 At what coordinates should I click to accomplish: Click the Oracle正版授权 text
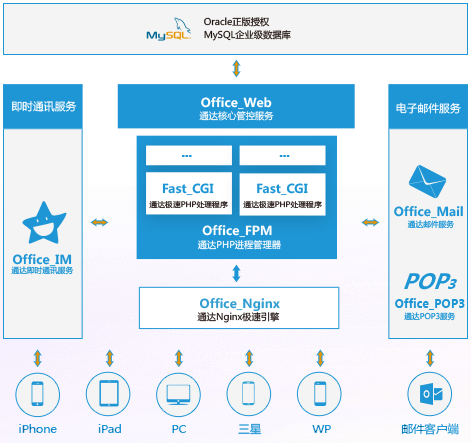[x=236, y=22]
